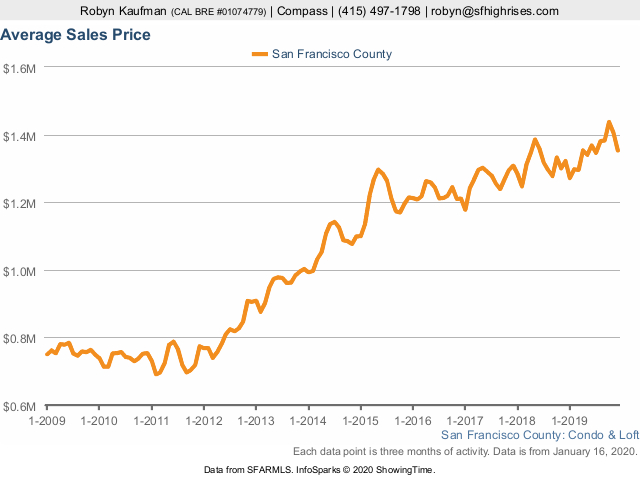640x480 pixels.
Task: Click the highest peak of the orange line in late 2019
Action: click(x=609, y=122)
